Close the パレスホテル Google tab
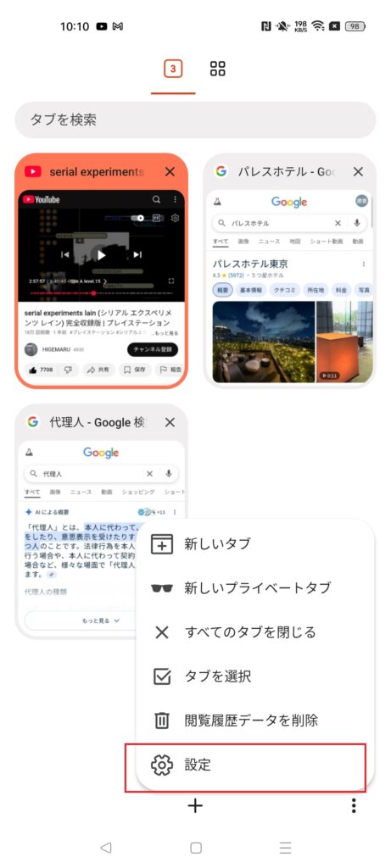The height and width of the screenshot is (868, 391). pyautogui.click(x=358, y=171)
